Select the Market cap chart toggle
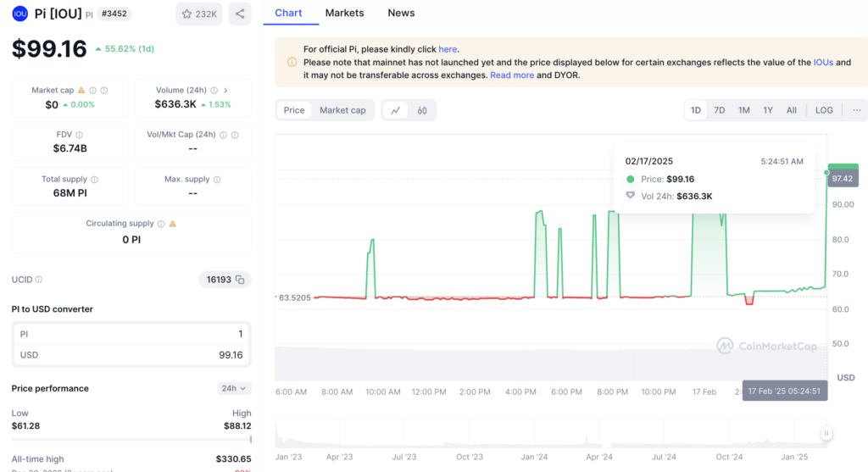Image resolution: width=868 pixels, height=472 pixels. coord(342,110)
